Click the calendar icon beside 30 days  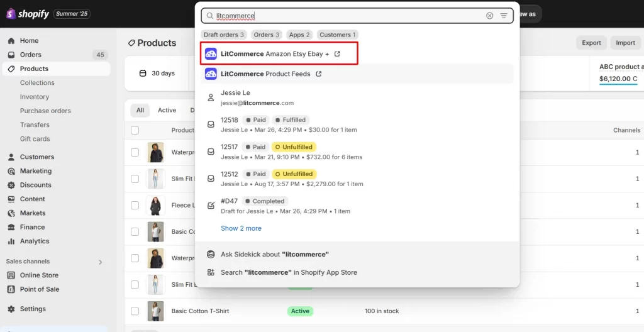pos(143,74)
